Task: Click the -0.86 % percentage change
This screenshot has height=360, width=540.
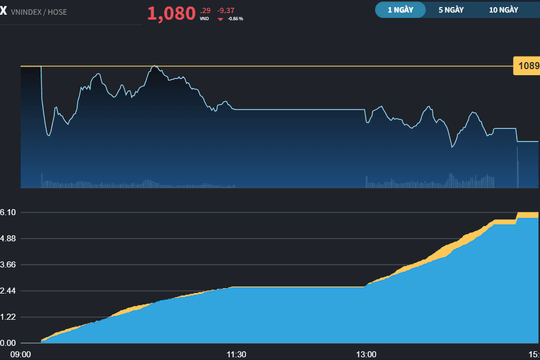Action: tap(236, 19)
